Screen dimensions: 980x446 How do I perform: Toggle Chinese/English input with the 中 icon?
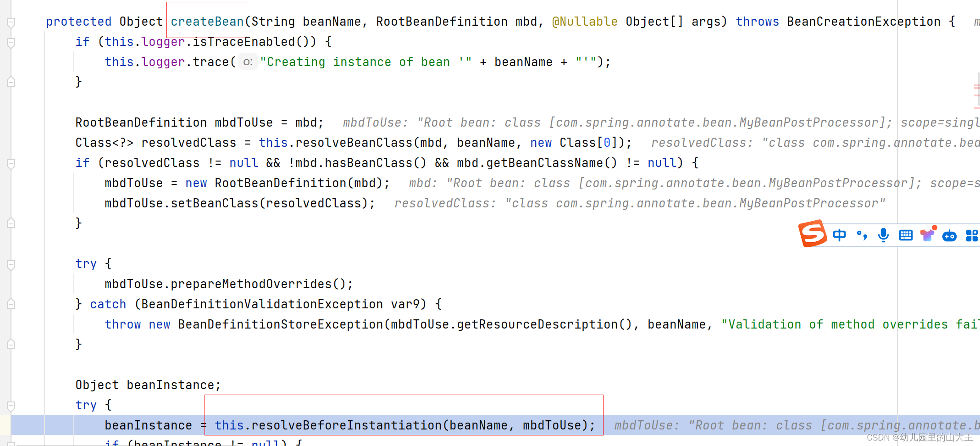[x=839, y=235]
